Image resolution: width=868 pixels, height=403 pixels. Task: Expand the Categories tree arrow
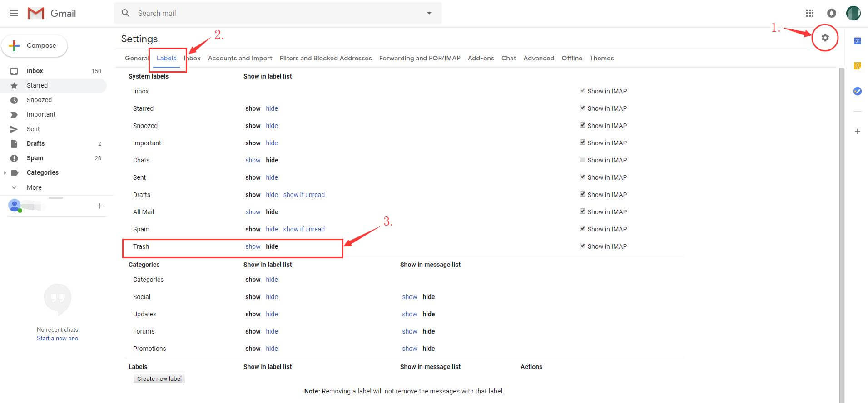point(5,172)
